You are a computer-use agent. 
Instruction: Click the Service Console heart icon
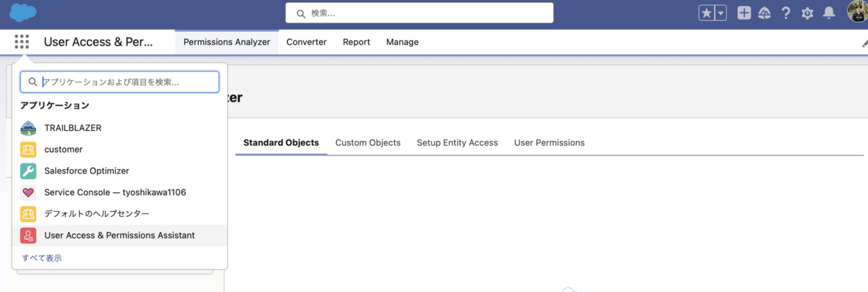coord(28,193)
